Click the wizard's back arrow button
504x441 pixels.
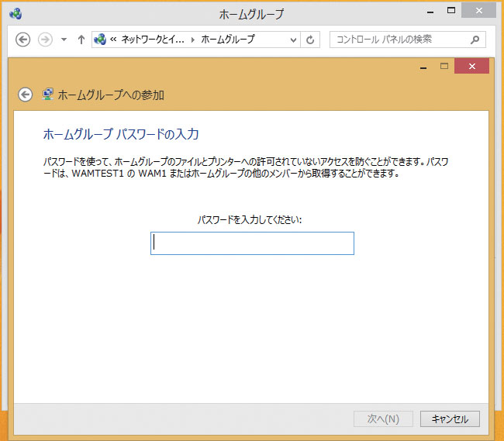[x=26, y=95]
